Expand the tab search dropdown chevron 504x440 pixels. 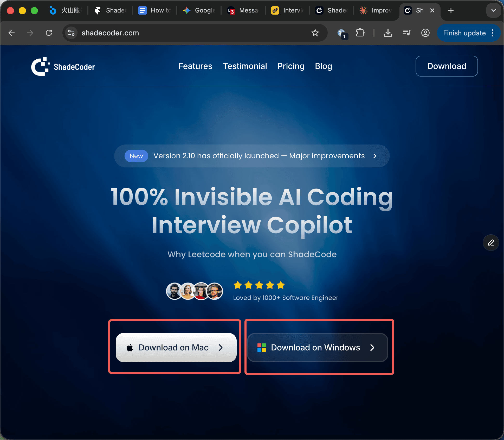[x=493, y=10]
